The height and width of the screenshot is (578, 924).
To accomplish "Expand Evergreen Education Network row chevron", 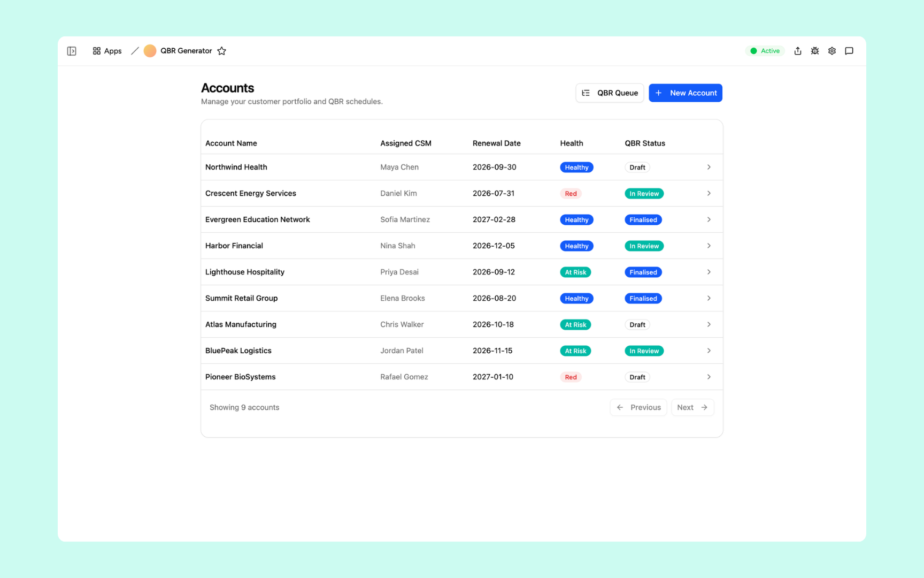I will click(709, 219).
